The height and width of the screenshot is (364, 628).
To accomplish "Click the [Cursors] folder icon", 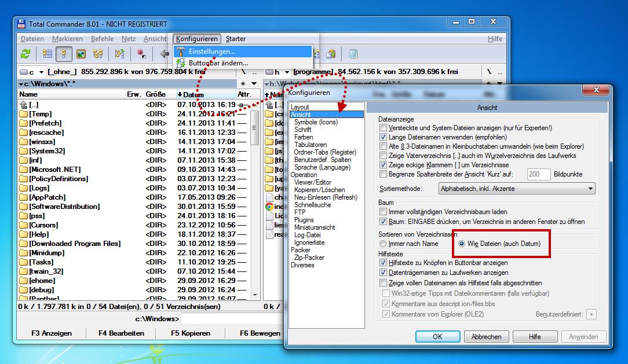I will click(x=24, y=225).
